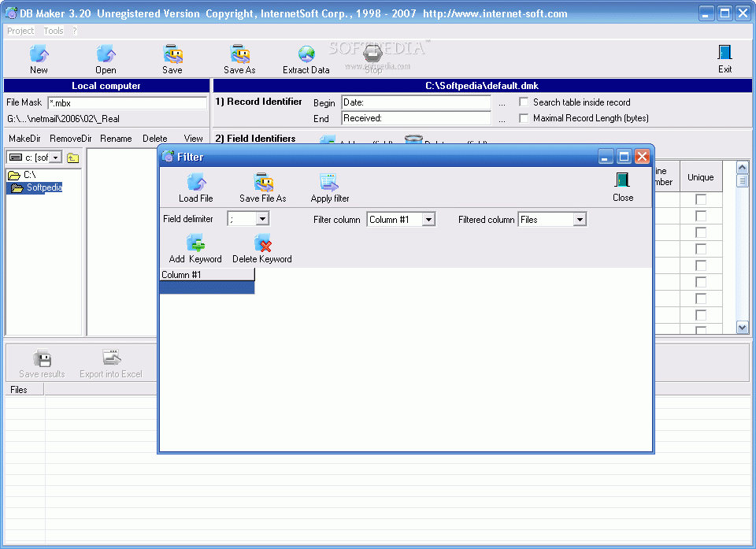This screenshot has width=756, height=549.
Task: Click Delete button in file panel
Action: click(x=155, y=139)
